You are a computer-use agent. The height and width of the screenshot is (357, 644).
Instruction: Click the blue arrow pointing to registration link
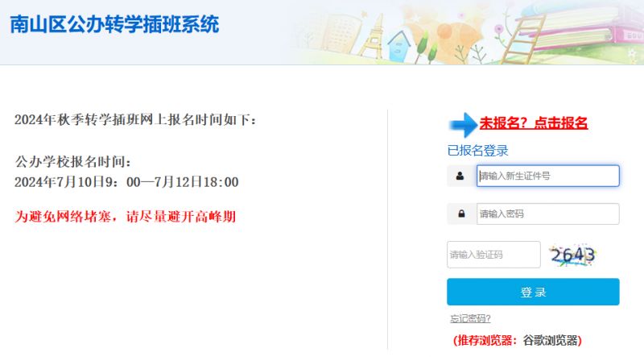(463, 125)
